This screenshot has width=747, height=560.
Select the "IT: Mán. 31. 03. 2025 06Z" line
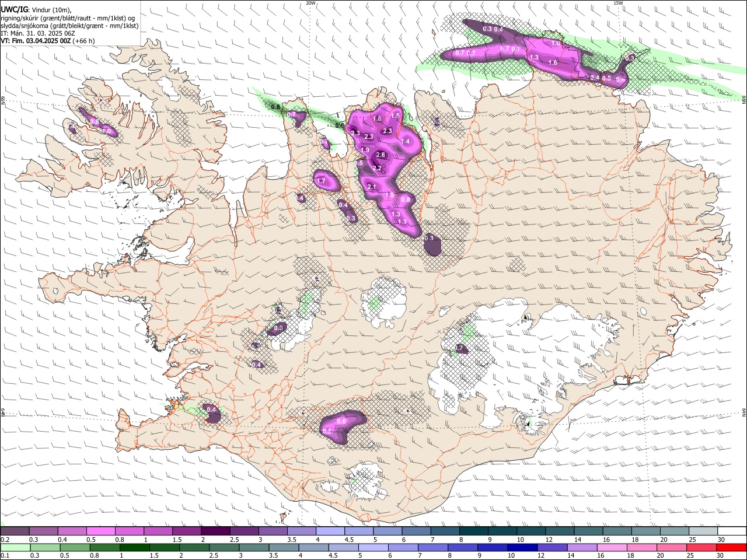(38, 33)
